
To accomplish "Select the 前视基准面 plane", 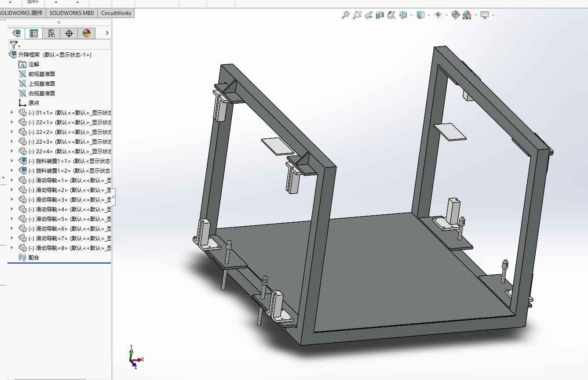I will [x=37, y=74].
